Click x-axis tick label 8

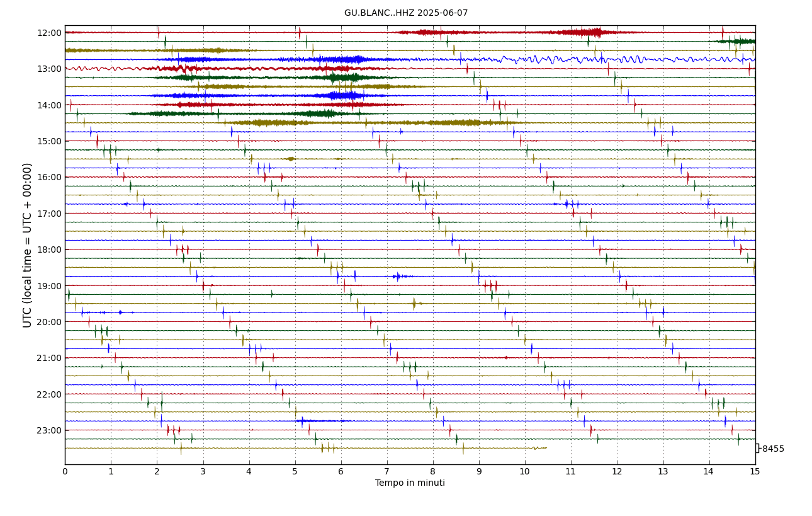coord(433,471)
